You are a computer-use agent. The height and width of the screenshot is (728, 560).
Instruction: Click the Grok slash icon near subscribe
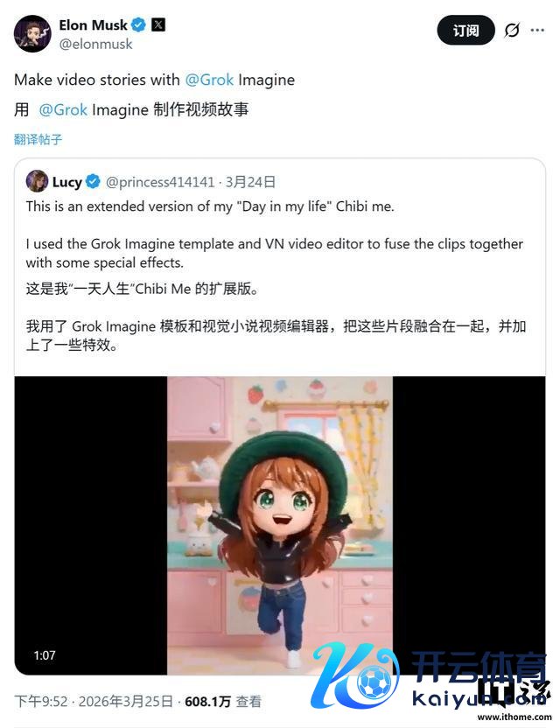[512, 31]
